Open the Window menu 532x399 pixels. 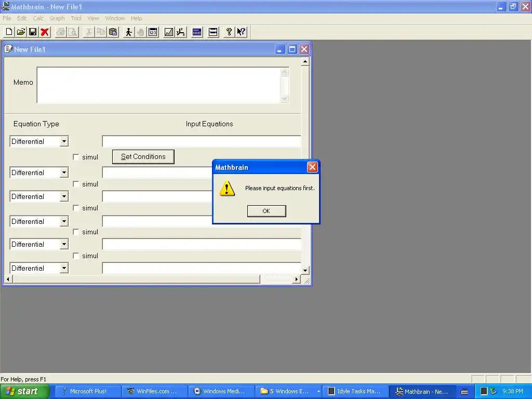pyautogui.click(x=115, y=18)
